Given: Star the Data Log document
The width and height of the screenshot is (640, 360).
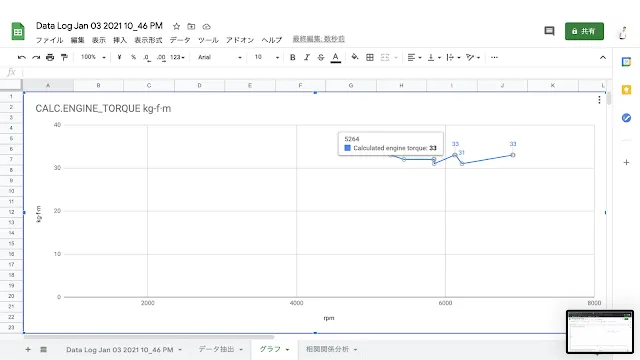Looking at the screenshot, I should 176,27.
